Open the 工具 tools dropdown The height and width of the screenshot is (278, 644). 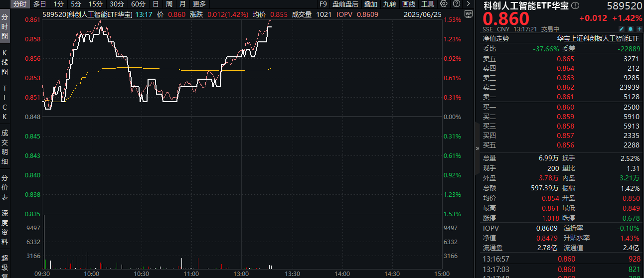coord(428,4)
